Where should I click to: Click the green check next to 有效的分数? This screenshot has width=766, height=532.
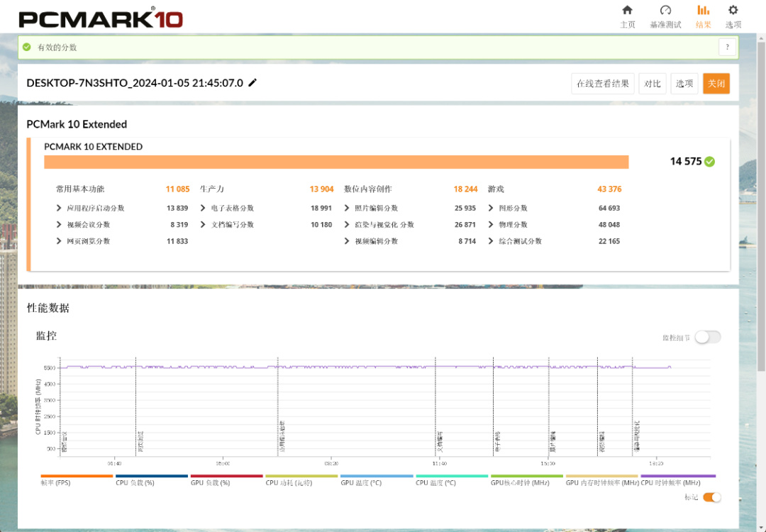click(27, 47)
